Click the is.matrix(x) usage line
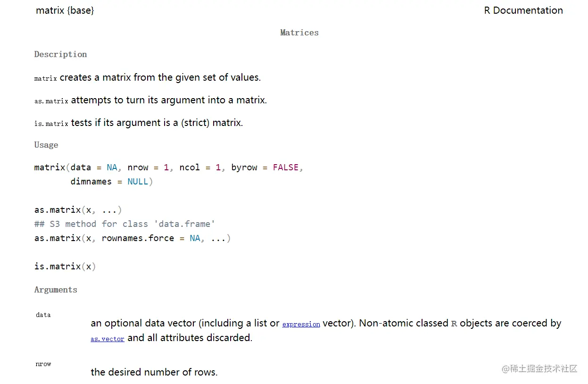The height and width of the screenshot is (384, 588). tap(65, 267)
